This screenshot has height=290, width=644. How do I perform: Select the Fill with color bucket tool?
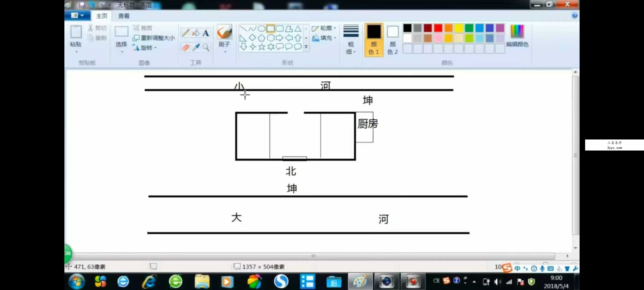pos(196,33)
